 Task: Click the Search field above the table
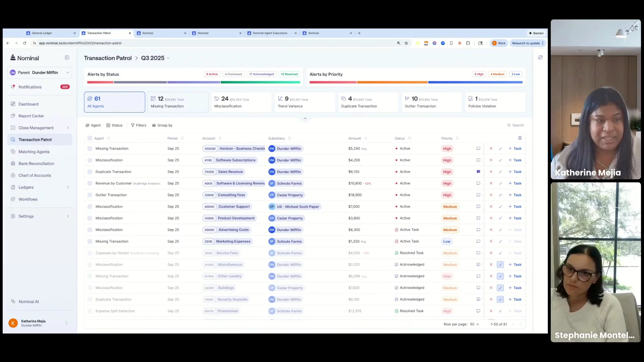pyautogui.click(x=518, y=125)
